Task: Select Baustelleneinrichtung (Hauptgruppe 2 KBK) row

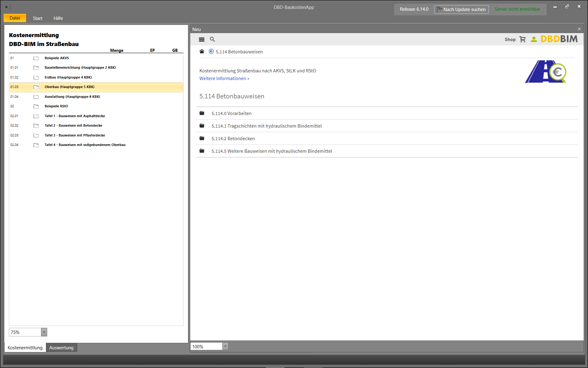Action: coord(96,67)
